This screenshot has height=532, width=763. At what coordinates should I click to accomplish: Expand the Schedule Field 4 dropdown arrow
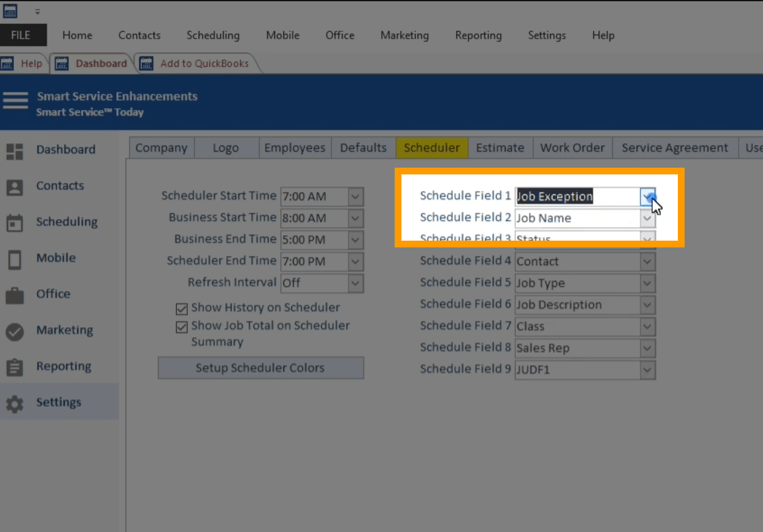(x=647, y=262)
